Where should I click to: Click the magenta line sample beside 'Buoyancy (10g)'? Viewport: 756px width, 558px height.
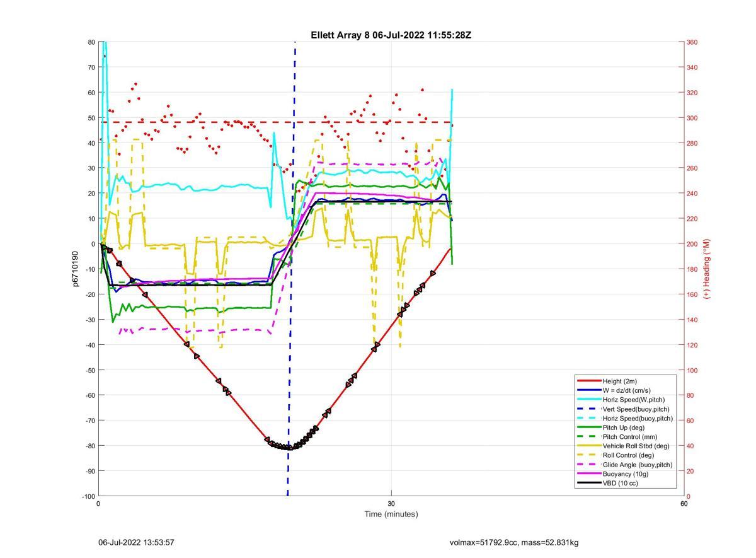pyautogui.click(x=589, y=474)
